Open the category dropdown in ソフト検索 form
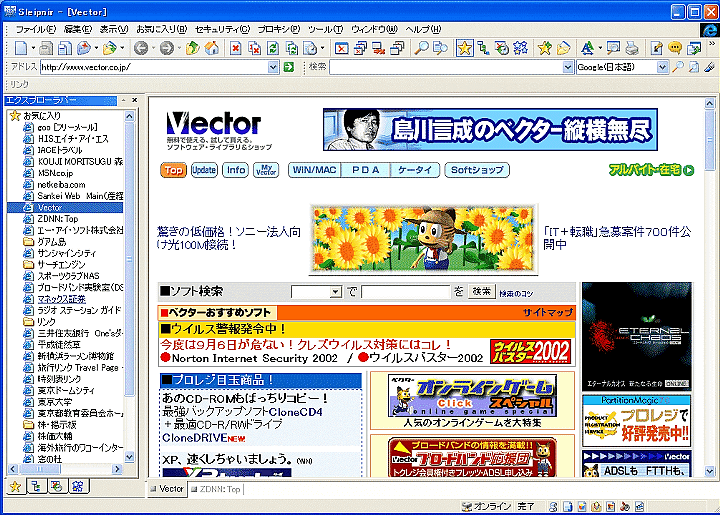Screen dimensions: 720x515 click(337, 292)
